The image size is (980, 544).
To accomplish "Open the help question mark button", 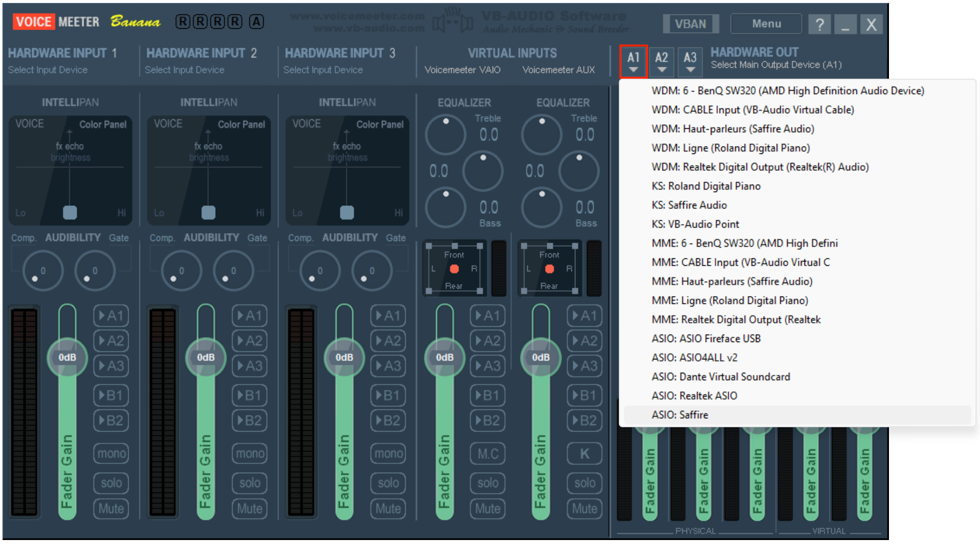I will 820,24.
